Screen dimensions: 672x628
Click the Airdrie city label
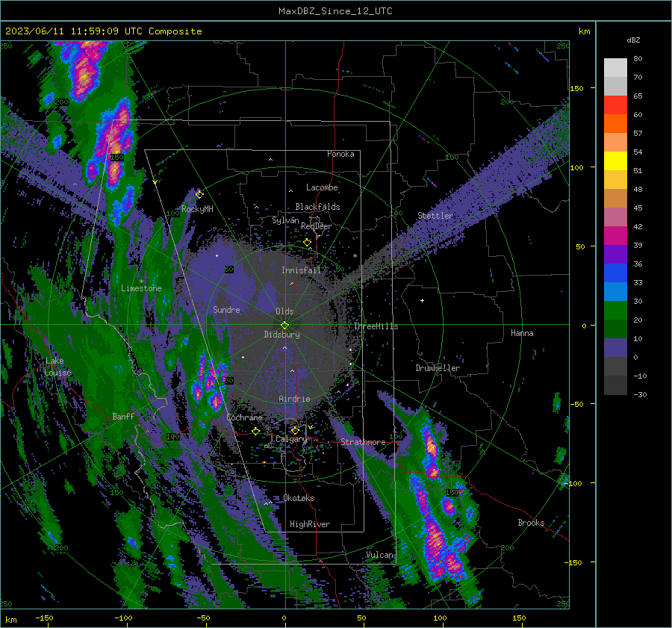[294, 399]
